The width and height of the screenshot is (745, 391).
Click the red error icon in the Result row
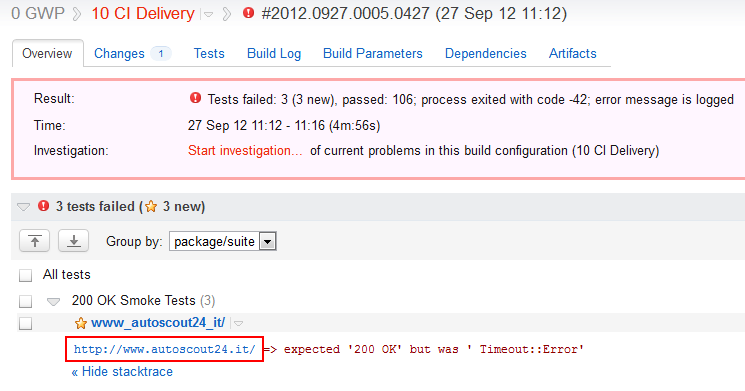click(195, 98)
